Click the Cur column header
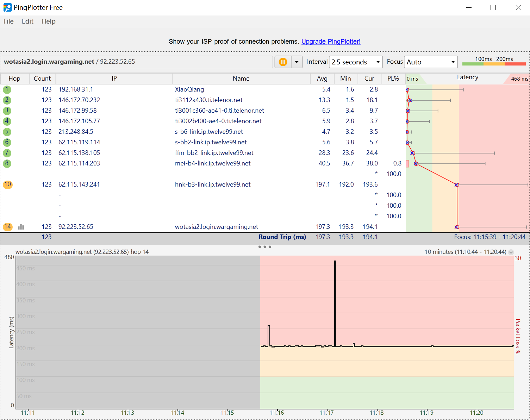 click(x=369, y=79)
